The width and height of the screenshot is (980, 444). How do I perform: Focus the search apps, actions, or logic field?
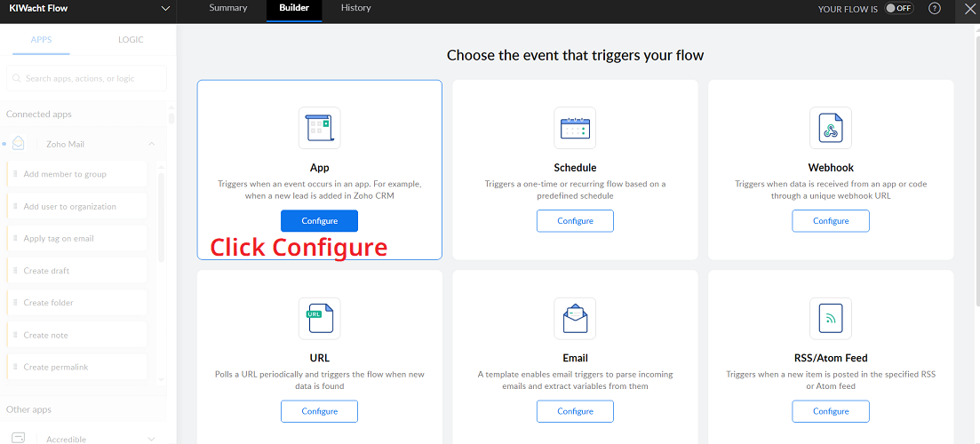click(89, 78)
